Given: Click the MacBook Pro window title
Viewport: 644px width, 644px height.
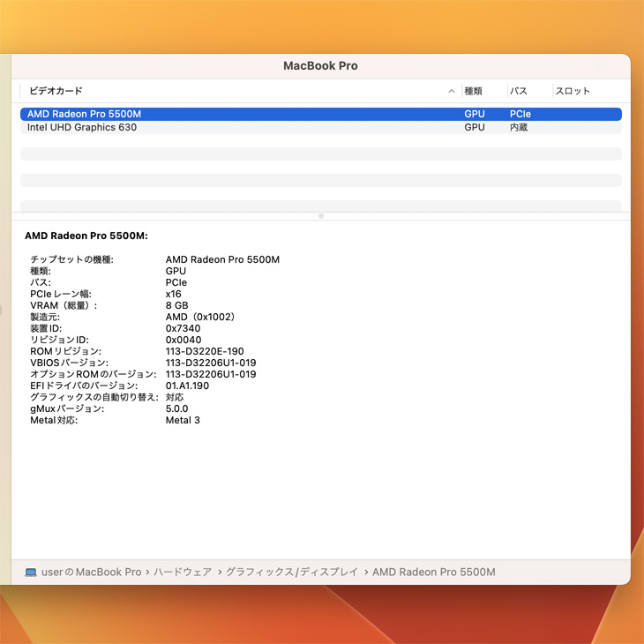Looking at the screenshot, I should [x=321, y=65].
